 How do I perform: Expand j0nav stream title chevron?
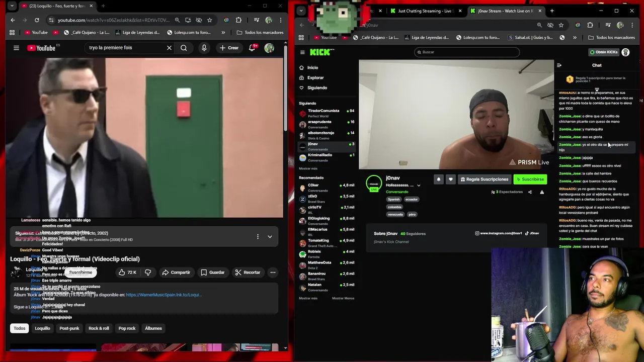coord(419,186)
